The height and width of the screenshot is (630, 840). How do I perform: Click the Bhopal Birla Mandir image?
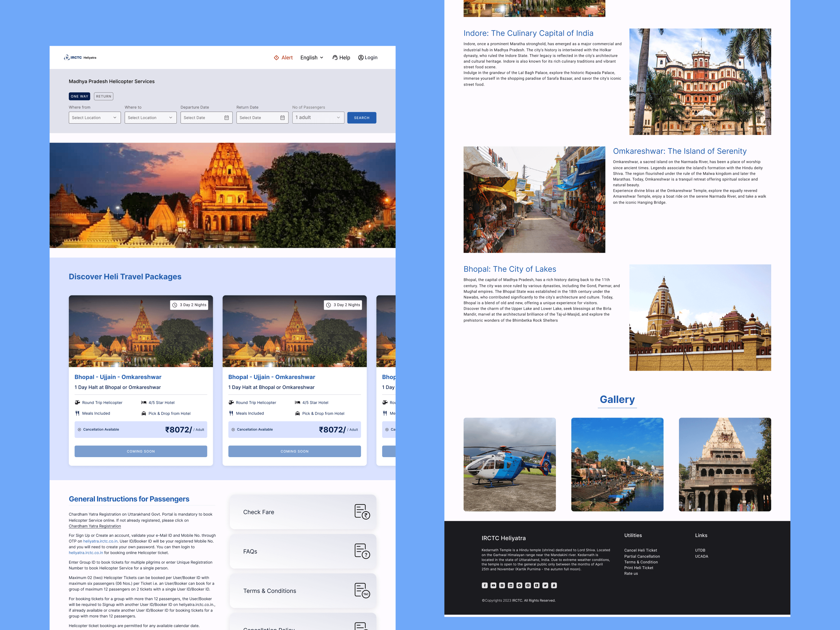click(x=700, y=318)
